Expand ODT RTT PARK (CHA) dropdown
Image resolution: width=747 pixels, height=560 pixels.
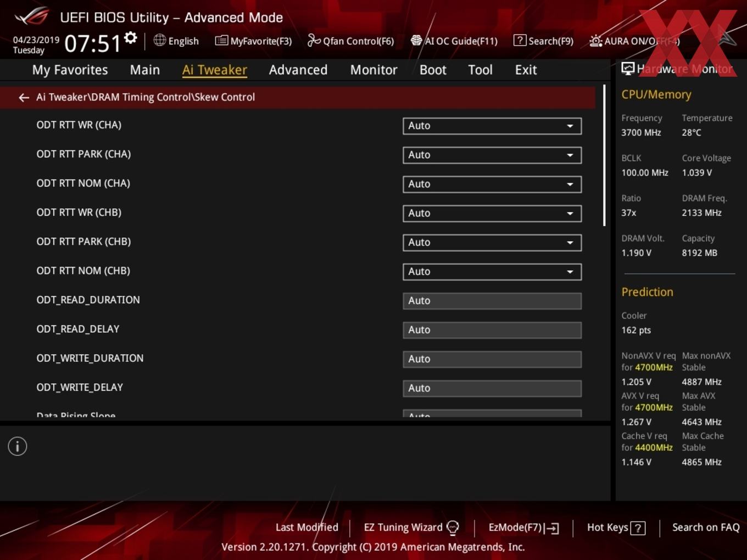[492, 155]
